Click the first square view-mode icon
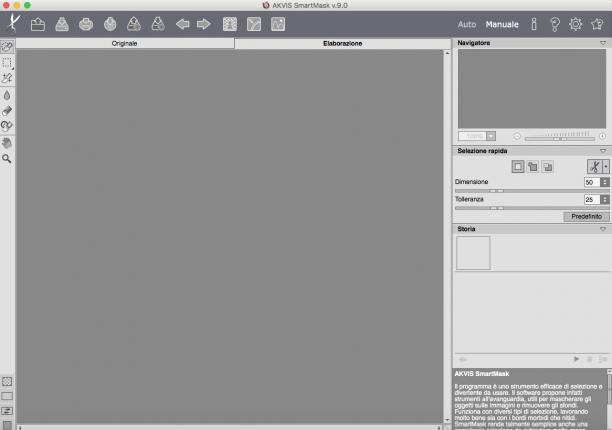Screen dimensions: 612x430 tap(230, 24)
